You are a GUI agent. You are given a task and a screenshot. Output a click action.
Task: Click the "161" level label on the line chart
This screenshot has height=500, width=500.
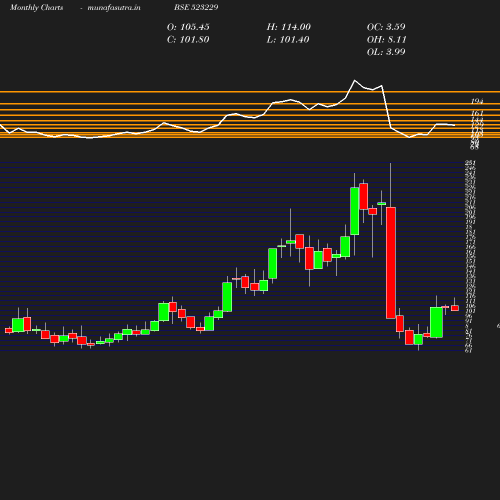pos(477,113)
